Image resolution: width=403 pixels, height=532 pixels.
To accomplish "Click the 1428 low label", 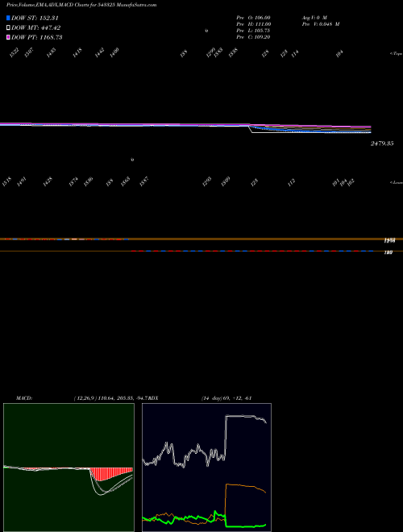I will (x=48, y=182).
